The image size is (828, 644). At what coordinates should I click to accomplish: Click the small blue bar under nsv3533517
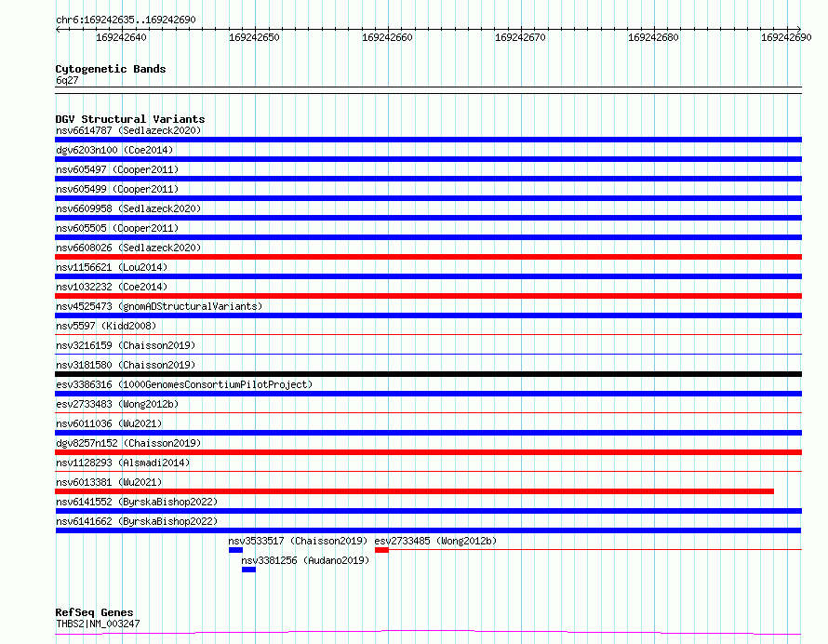pos(235,550)
